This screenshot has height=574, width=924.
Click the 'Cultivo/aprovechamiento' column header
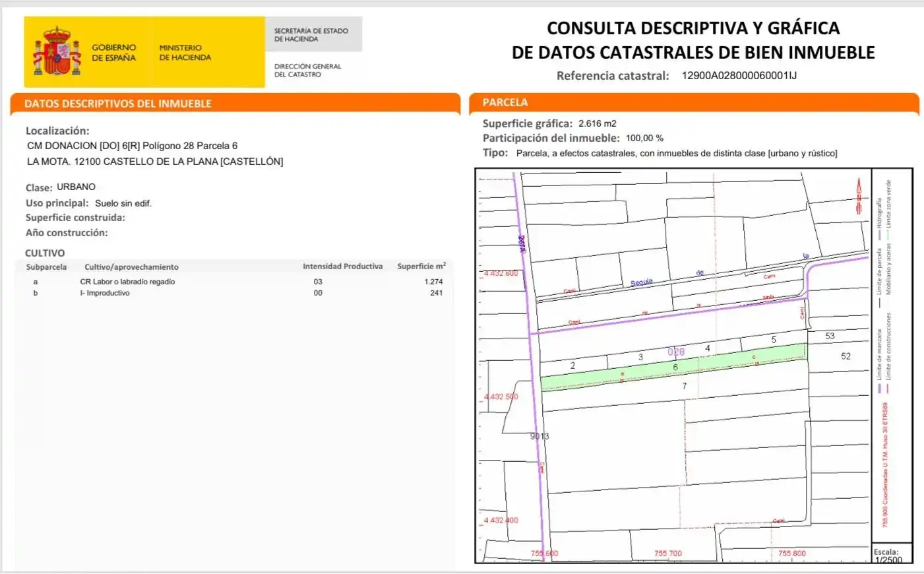(131, 267)
